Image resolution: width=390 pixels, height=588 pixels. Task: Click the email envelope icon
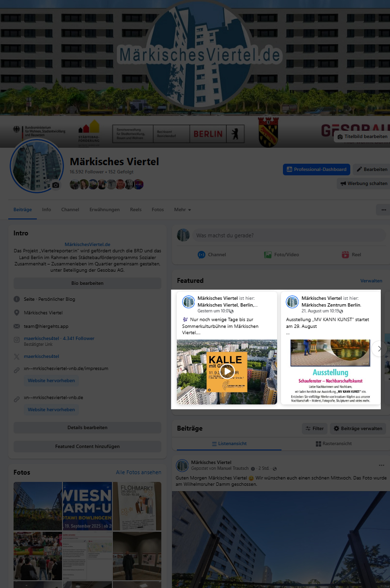tap(17, 326)
